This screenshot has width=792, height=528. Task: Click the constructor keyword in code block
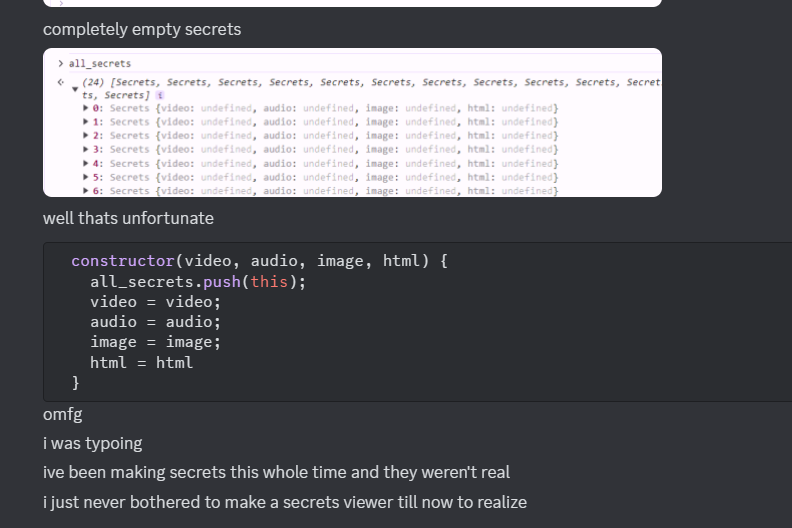123,261
